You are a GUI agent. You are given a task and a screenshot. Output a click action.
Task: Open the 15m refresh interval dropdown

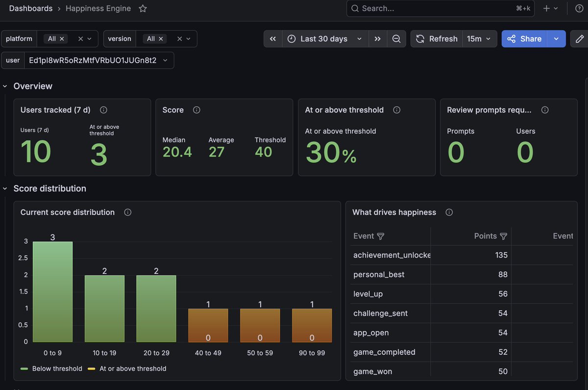point(479,39)
